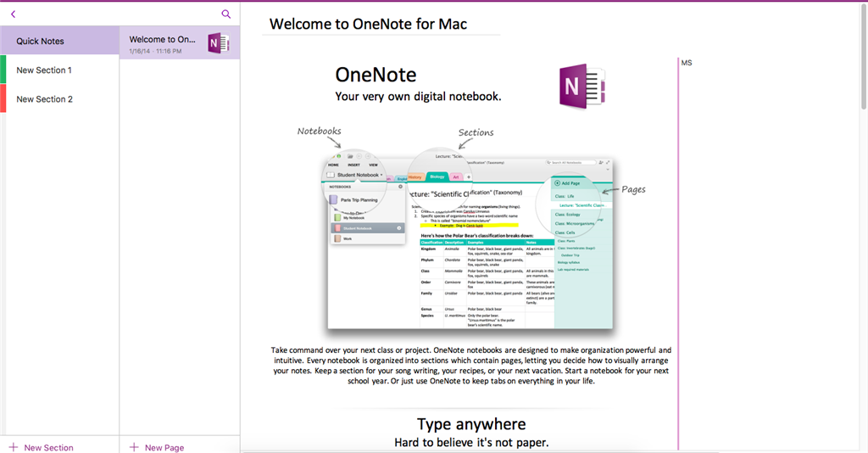
Task: Click the plus icon beside New Section
Action: click(14, 447)
